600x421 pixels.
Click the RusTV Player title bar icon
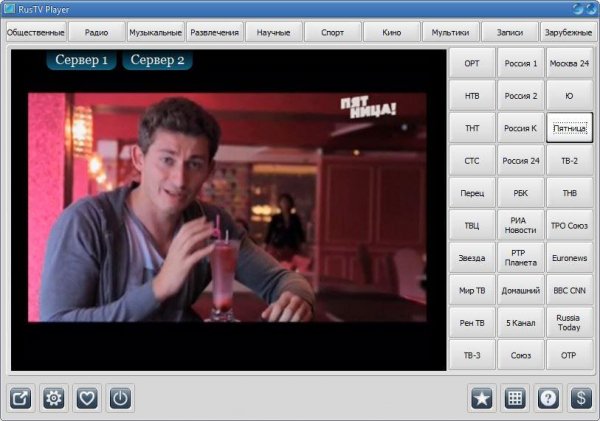[9, 8]
